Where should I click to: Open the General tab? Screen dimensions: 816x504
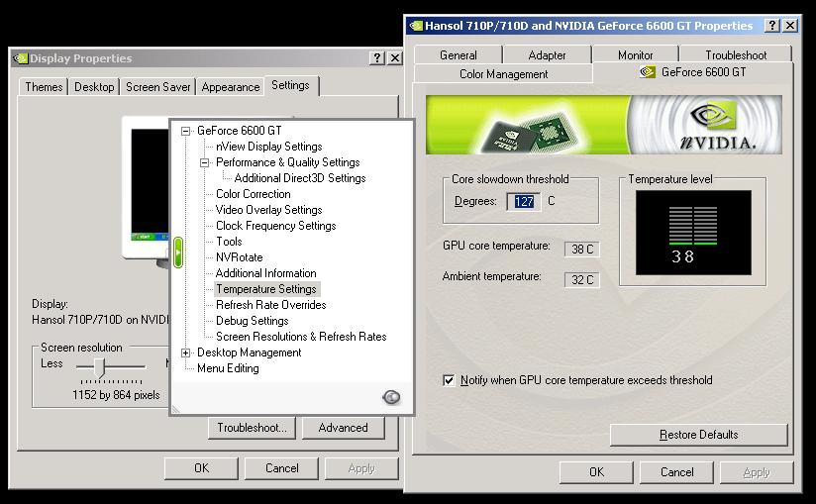pyautogui.click(x=458, y=55)
